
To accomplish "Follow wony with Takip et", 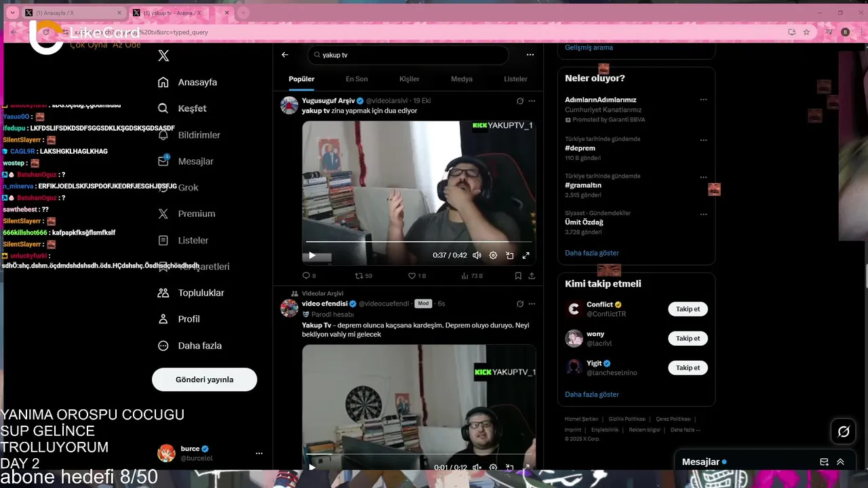I will [x=688, y=338].
